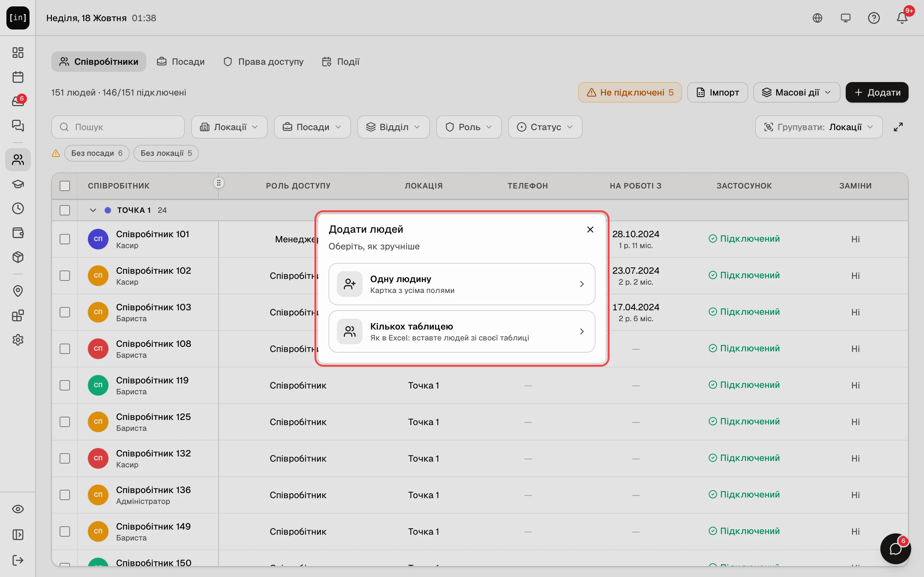
Task: Click the globe language icon
Action: point(817,18)
